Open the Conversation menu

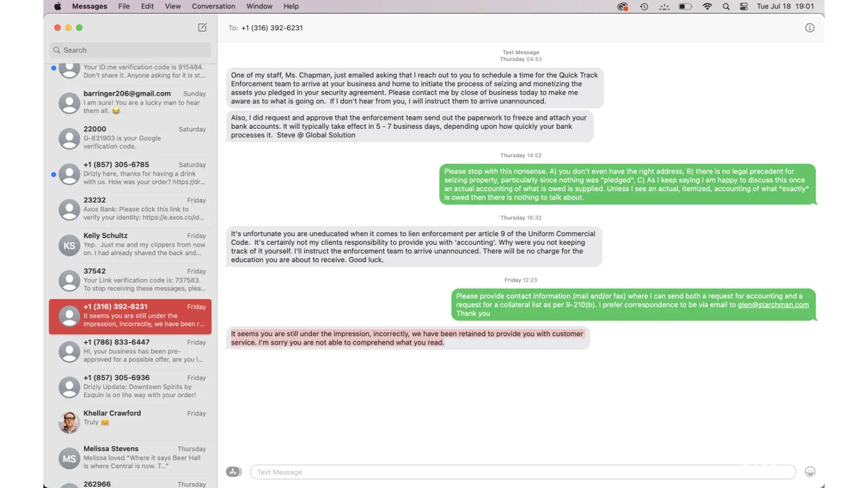(x=213, y=6)
